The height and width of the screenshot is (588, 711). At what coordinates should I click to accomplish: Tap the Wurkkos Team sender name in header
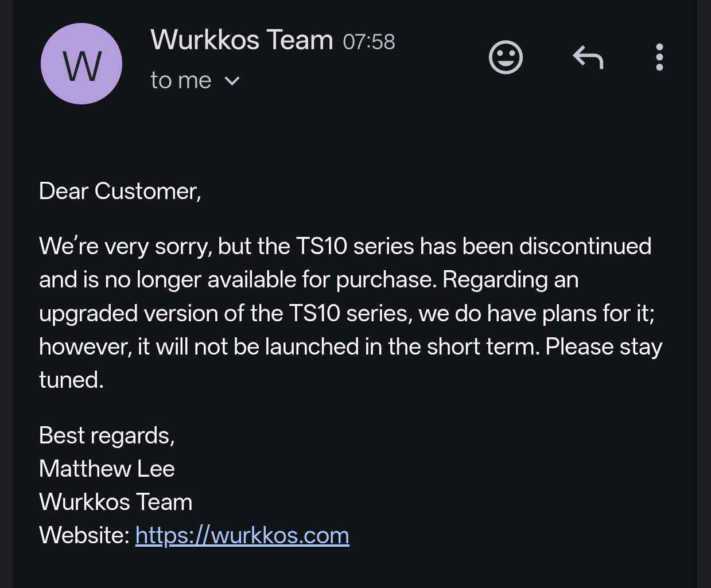point(242,40)
